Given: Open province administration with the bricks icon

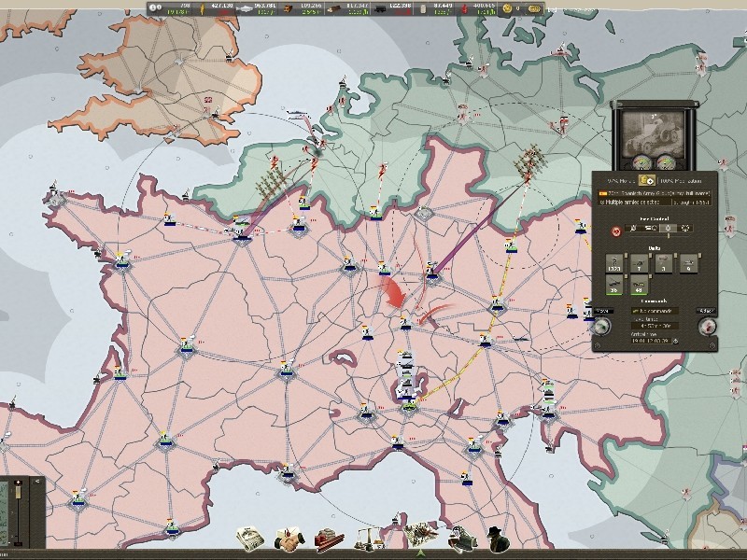Looking at the screenshot, I should (330, 539).
